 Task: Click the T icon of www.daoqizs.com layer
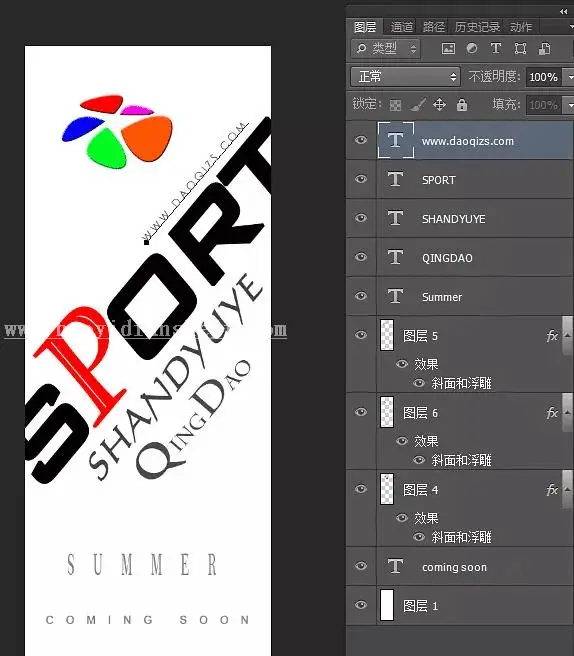tap(395, 140)
